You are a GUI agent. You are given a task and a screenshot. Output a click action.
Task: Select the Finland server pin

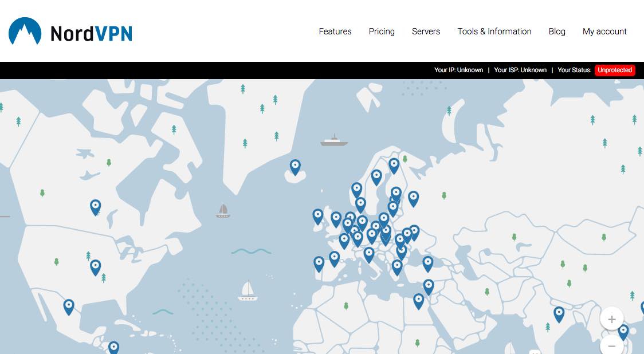point(394,166)
